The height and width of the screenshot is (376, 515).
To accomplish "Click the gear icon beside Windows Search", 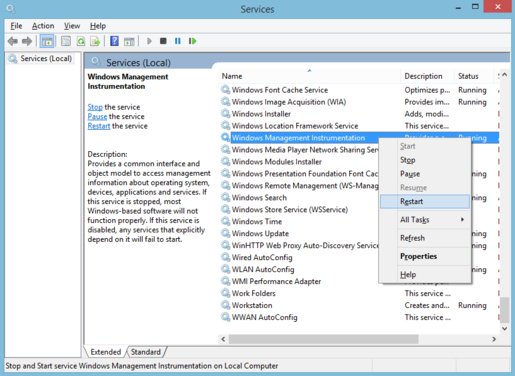I will point(226,198).
